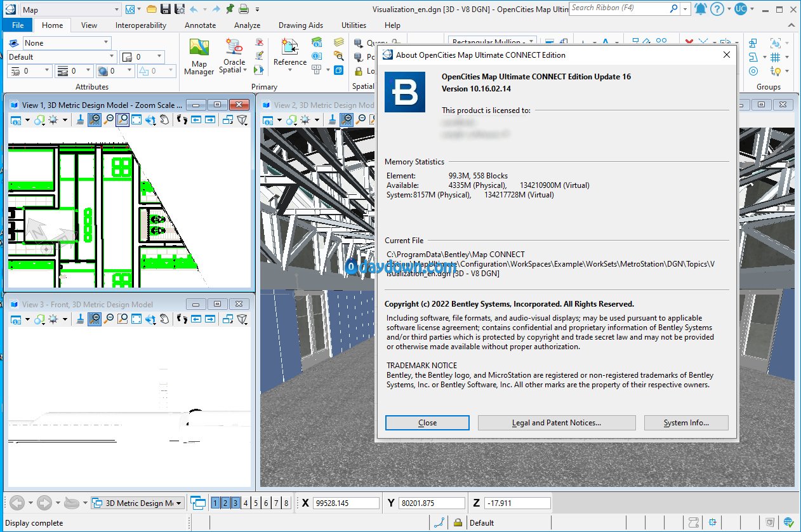Select the Window Area tool in View 1

tap(122, 119)
